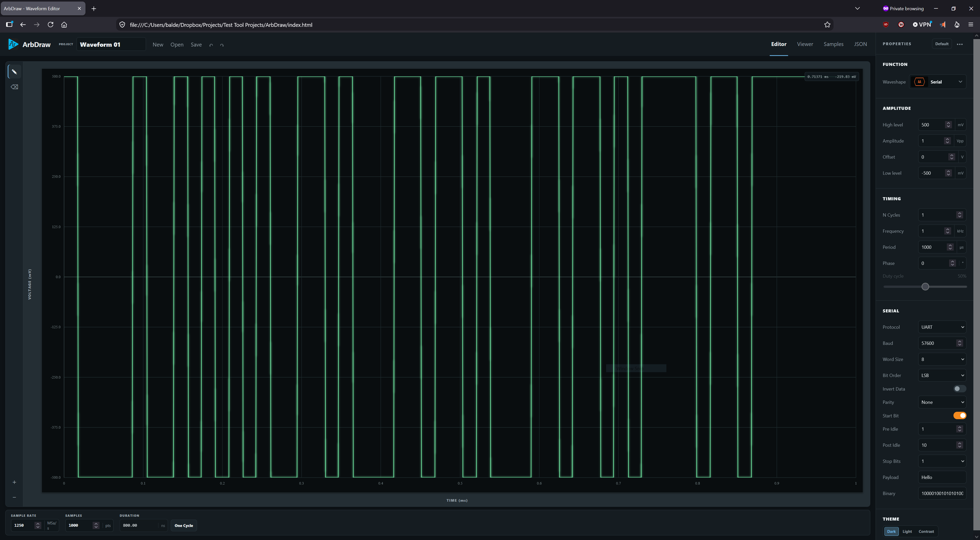Click the VPN extension icon
980x540 pixels.
[922, 25]
